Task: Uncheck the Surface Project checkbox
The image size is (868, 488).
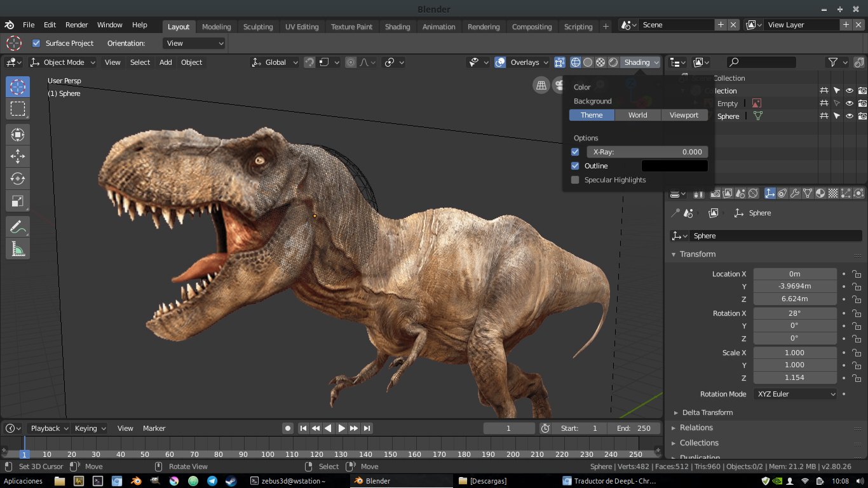Action: pyautogui.click(x=36, y=43)
